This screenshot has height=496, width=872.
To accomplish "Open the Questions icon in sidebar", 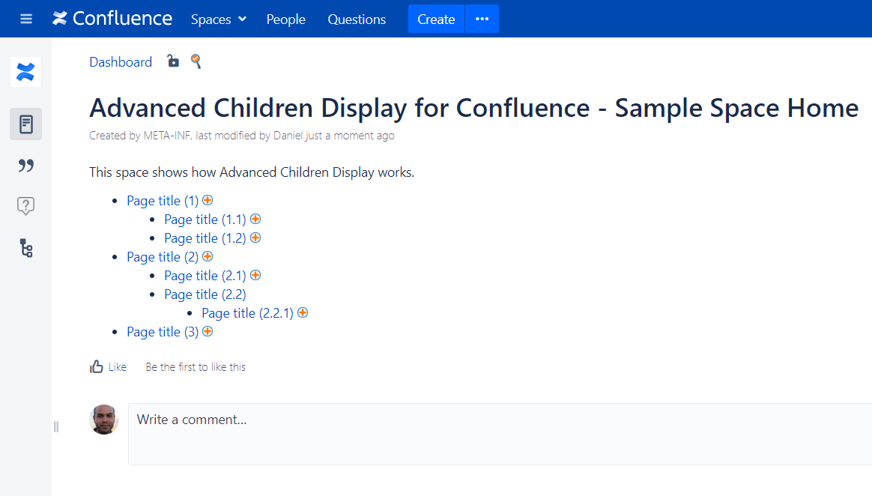I will pos(26,206).
